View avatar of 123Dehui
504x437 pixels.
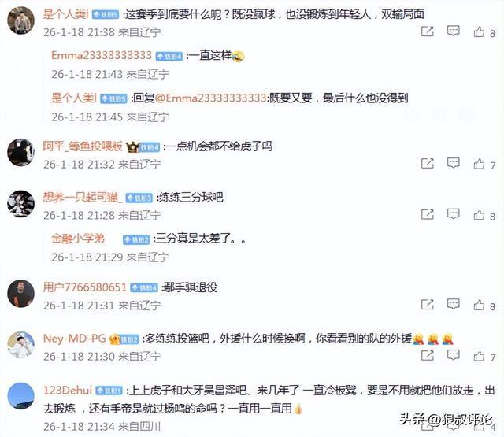21,396
